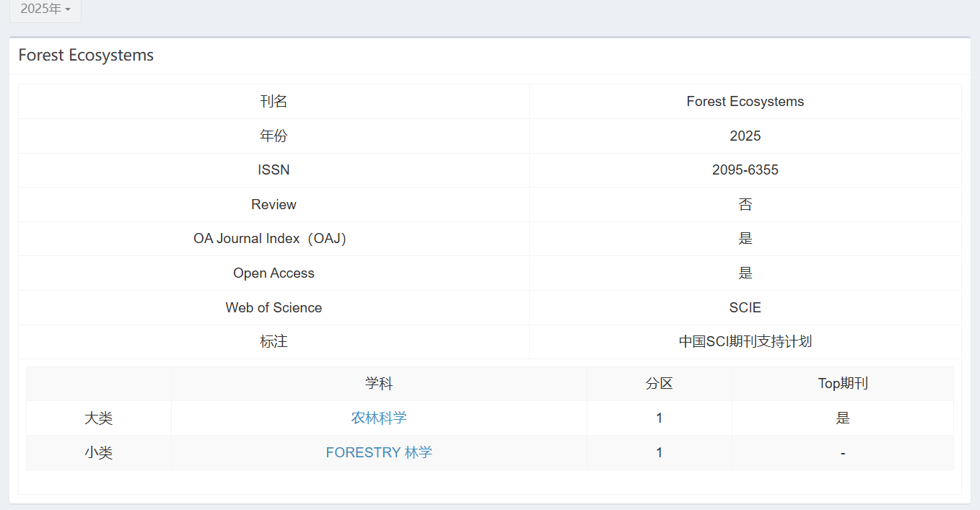Click the 刊名 row label
The width and height of the screenshot is (980, 510).
274,102
